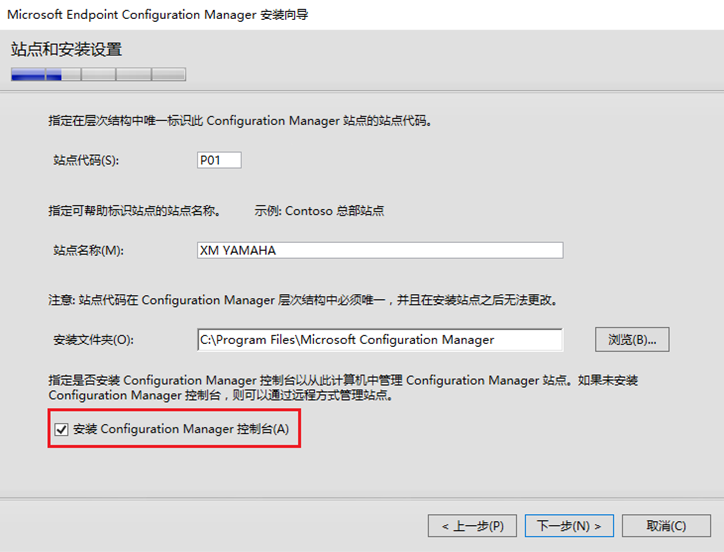
Task: Click the site name field with XM YAMAHA
Action: [x=380, y=251]
